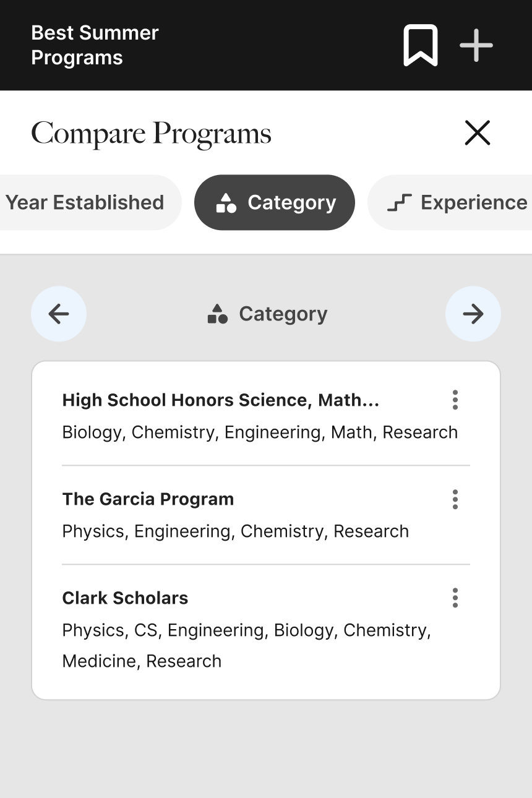This screenshot has height=798, width=532.
Task: Close the Compare Programs panel
Action: (x=477, y=133)
